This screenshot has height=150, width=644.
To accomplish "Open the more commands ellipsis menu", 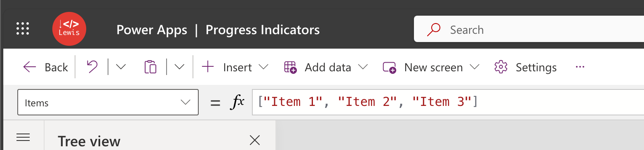I will coord(580,67).
